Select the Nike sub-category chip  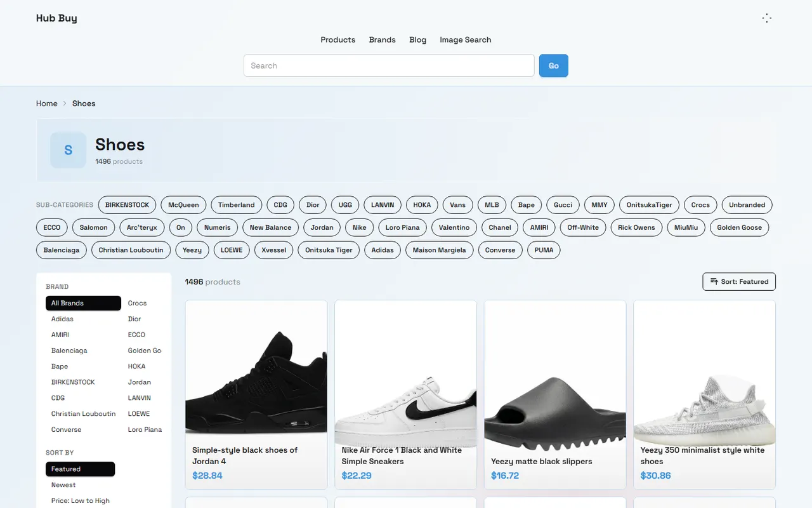pos(359,227)
